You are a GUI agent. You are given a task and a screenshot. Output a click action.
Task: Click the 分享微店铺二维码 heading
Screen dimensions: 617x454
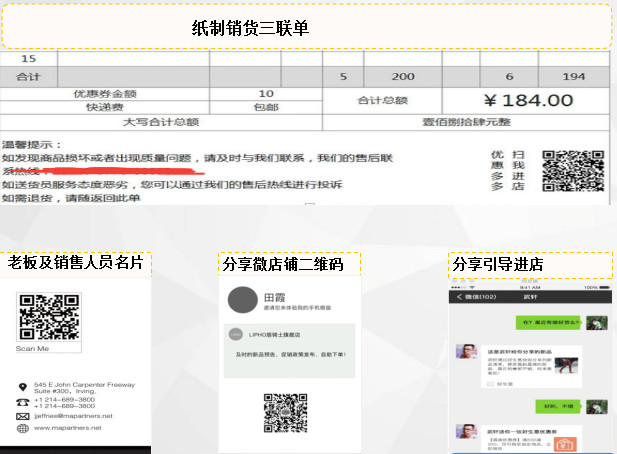[x=283, y=264]
